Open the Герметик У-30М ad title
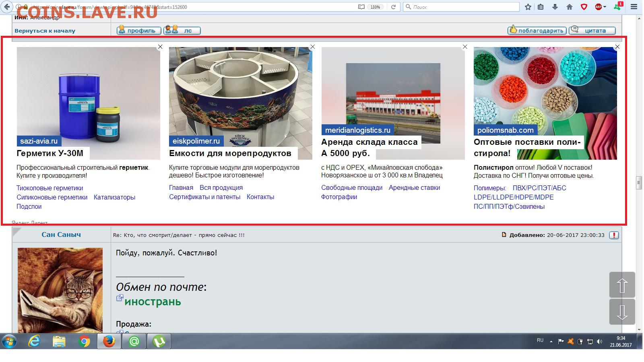This screenshot has width=644, height=362. [50, 153]
